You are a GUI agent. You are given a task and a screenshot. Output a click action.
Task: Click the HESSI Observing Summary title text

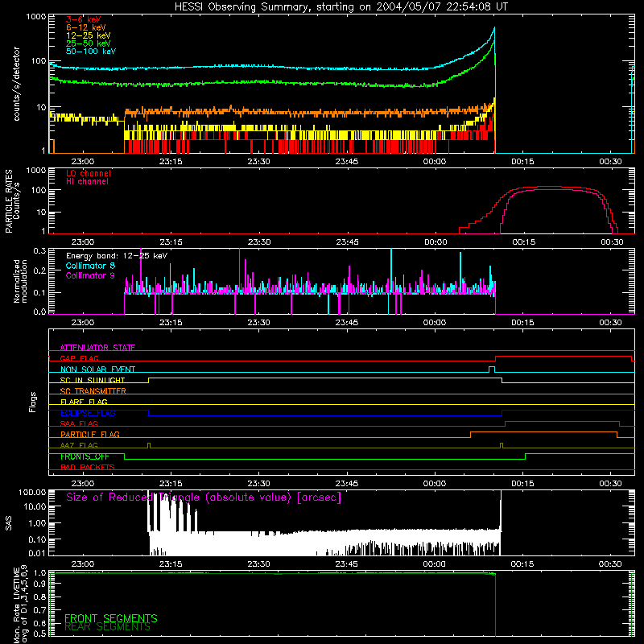click(341, 7)
